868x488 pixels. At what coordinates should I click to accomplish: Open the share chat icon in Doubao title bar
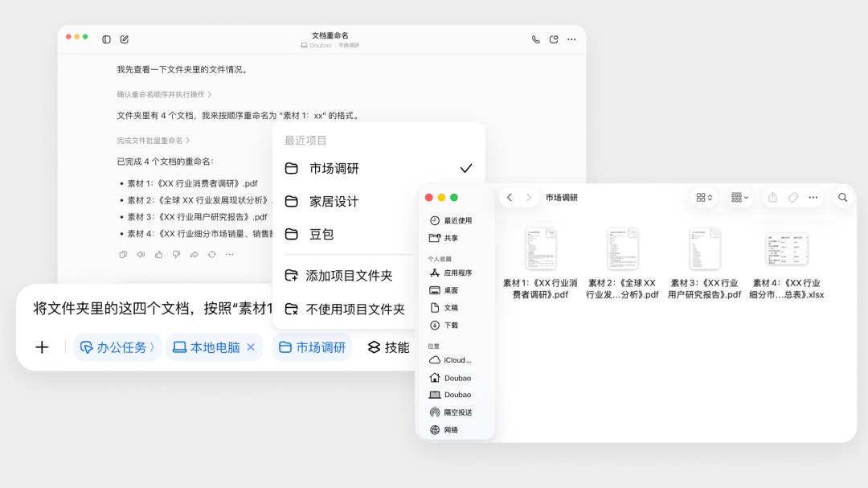(x=554, y=39)
